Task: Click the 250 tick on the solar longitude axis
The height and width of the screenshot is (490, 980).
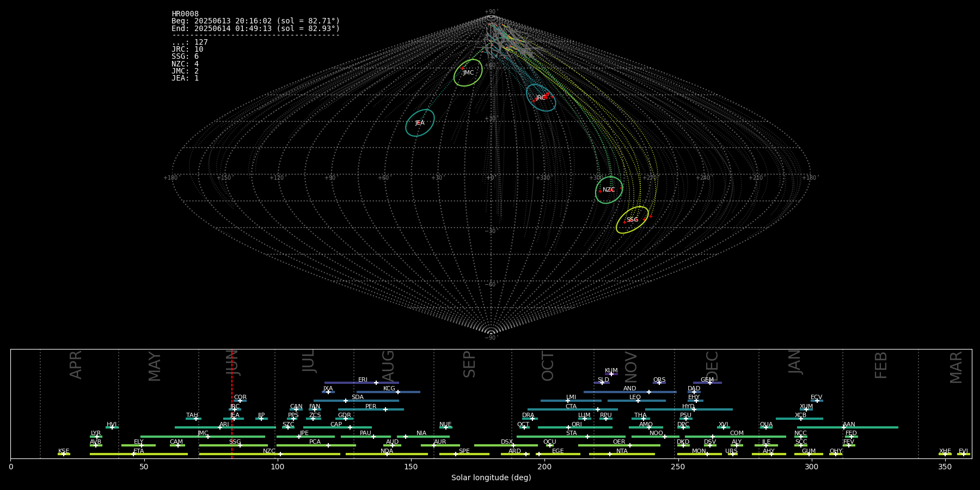Action: (x=678, y=467)
